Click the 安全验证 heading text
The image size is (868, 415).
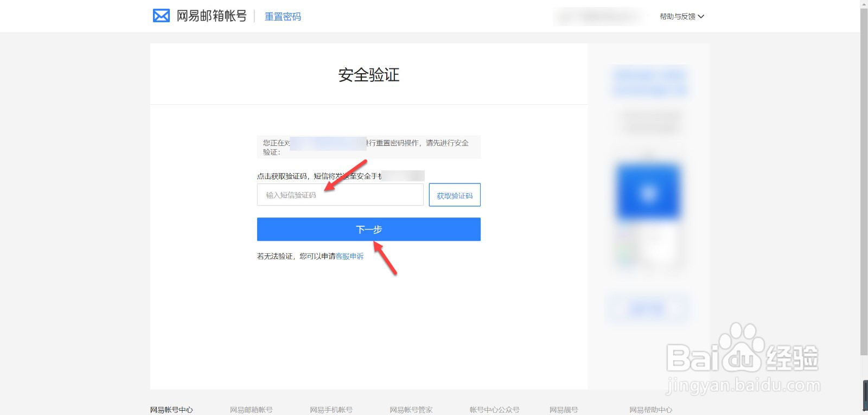coord(369,75)
